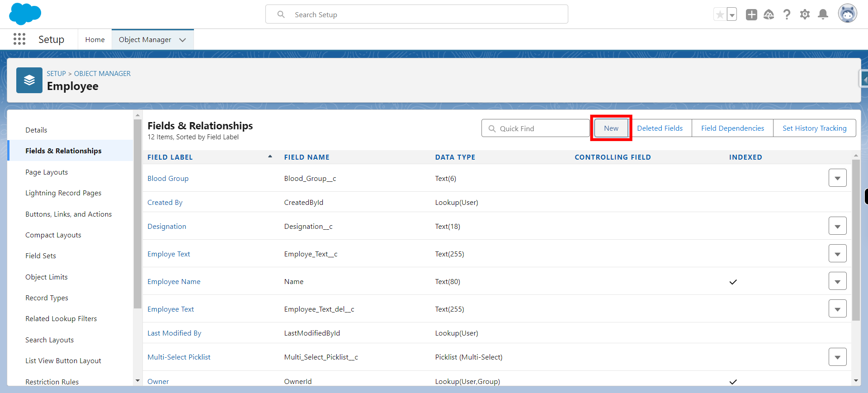The height and width of the screenshot is (393, 868).
Task: Open Page Layouts in sidebar
Action: coord(47,172)
